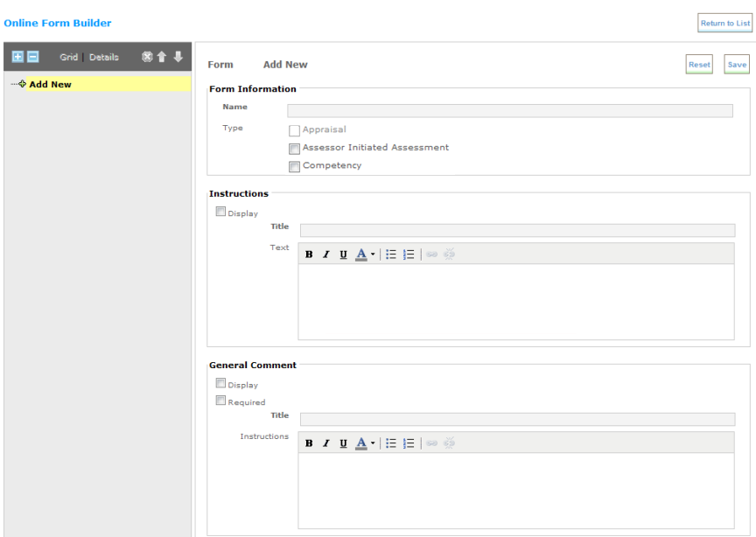This screenshot has height=537, width=756.
Task: Enable Display under Instructions
Action: tap(220, 211)
